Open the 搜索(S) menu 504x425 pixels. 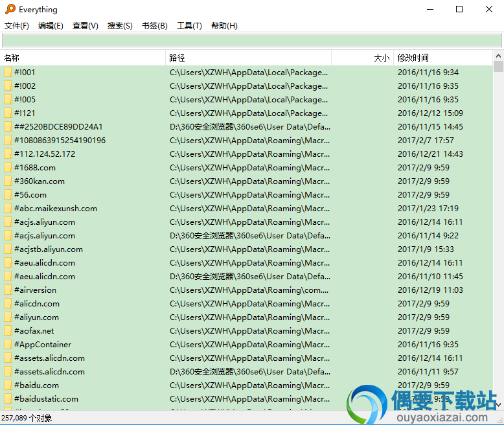pos(120,26)
